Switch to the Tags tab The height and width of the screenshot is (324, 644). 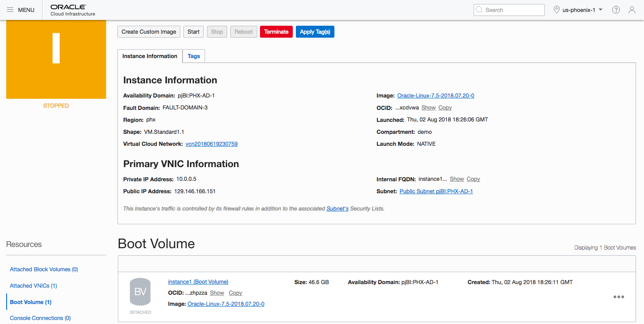(x=194, y=56)
